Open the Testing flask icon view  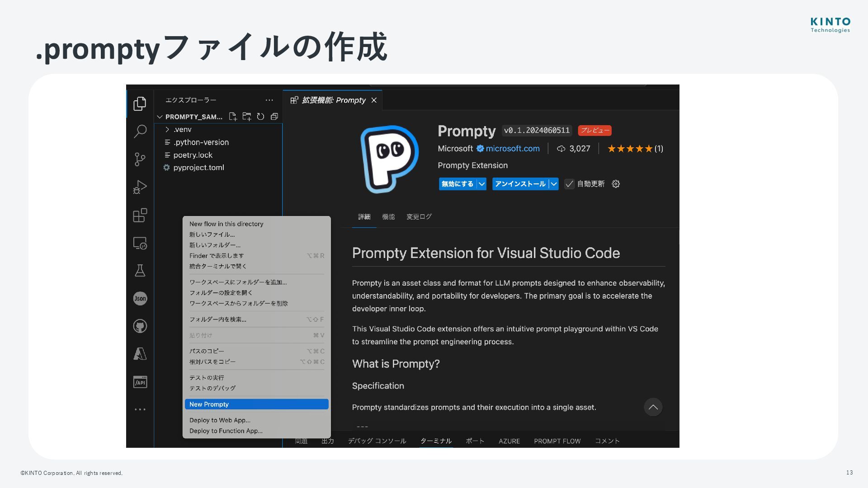tap(140, 271)
